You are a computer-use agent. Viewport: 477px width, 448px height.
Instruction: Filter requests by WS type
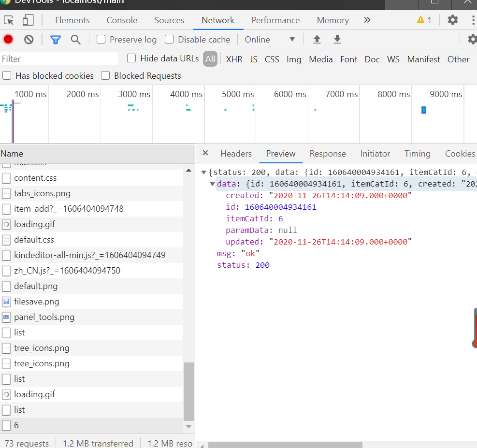(x=393, y=59)
